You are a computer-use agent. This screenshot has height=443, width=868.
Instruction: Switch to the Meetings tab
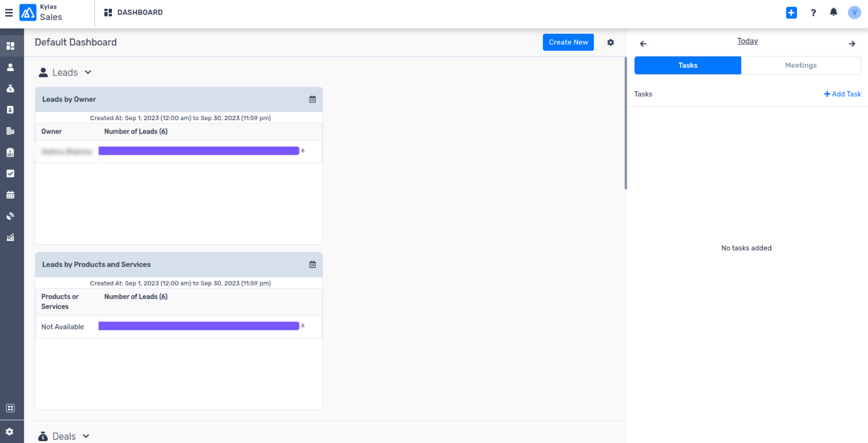801,65
